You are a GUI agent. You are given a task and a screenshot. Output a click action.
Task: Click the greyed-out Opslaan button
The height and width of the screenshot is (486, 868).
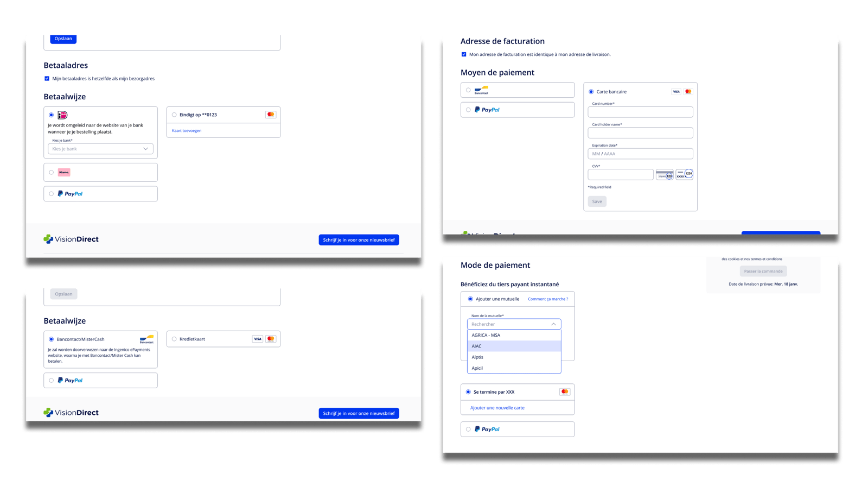(x=63, y=294)
